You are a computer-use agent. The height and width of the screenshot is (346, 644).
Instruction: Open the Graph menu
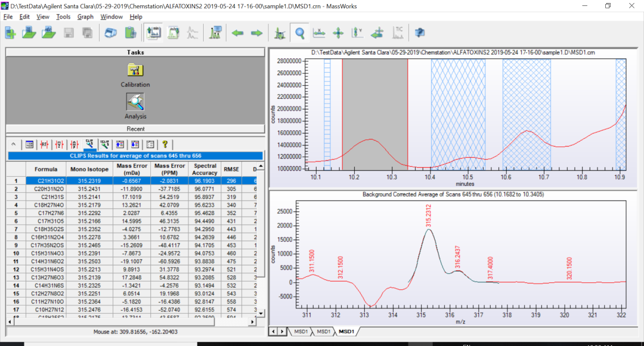pos(85,17)
